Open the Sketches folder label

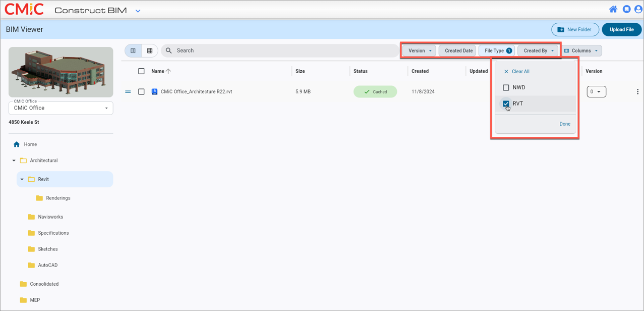coord(48,249)
